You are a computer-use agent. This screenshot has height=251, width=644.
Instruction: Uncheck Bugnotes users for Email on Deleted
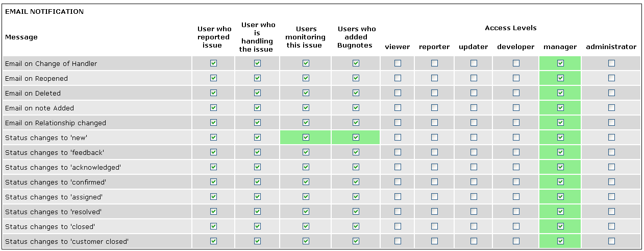[356, 93]
